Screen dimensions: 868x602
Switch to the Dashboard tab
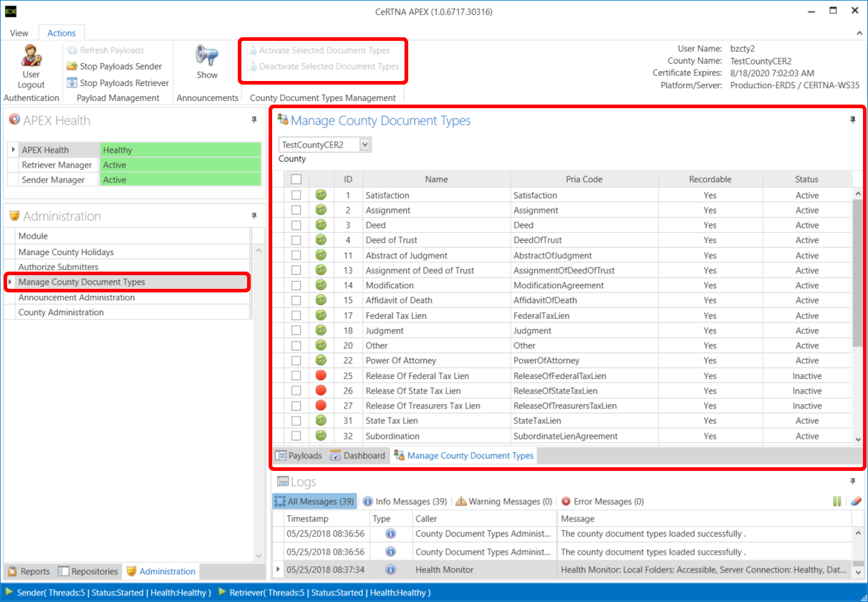pyautogui.click(x=357, y=456)
